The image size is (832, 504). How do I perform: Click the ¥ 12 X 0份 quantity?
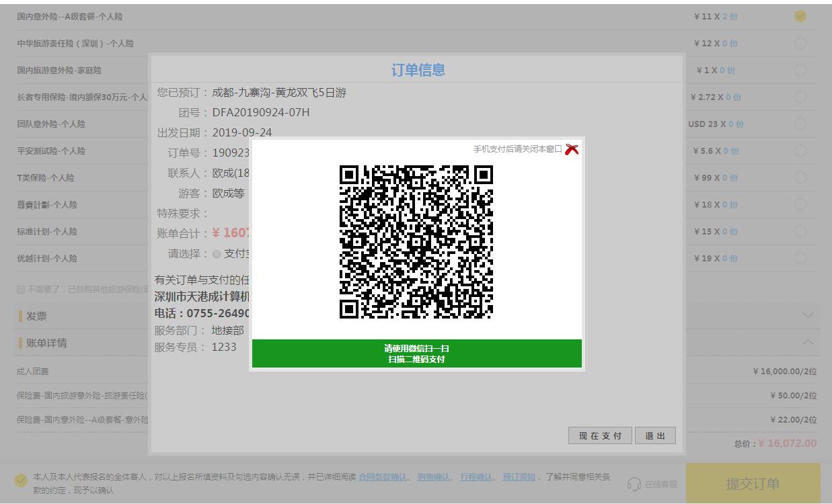tap(716, 43)
